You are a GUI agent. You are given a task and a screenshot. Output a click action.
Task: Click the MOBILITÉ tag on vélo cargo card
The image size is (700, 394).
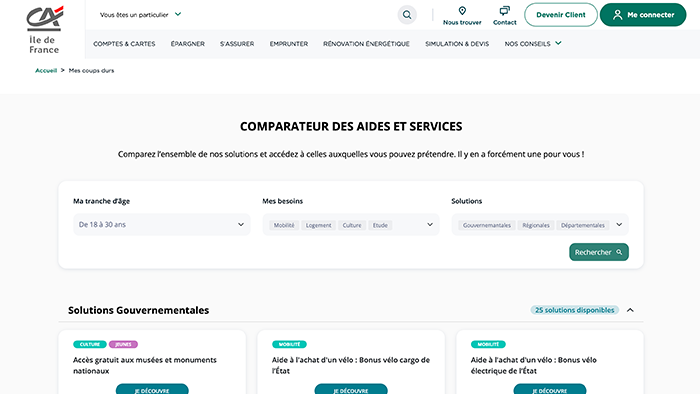289,344
